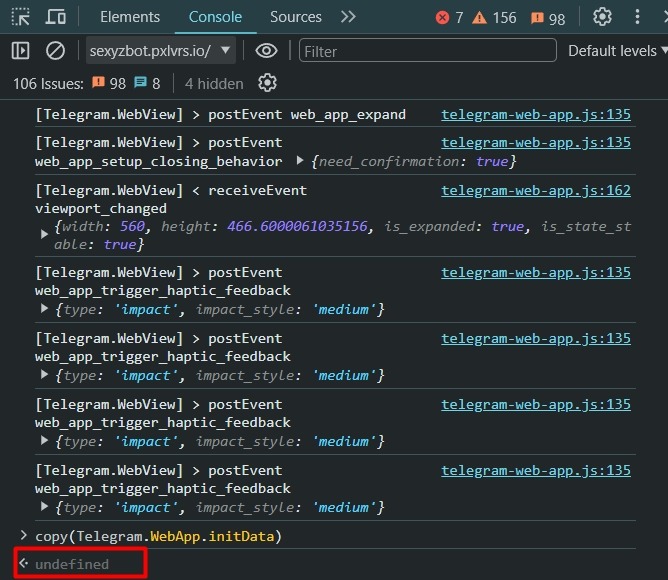Show more tabs via double chevron
The height and width of the screenshot is (580, 668).
pyautogui.click(x=348, y=17)
